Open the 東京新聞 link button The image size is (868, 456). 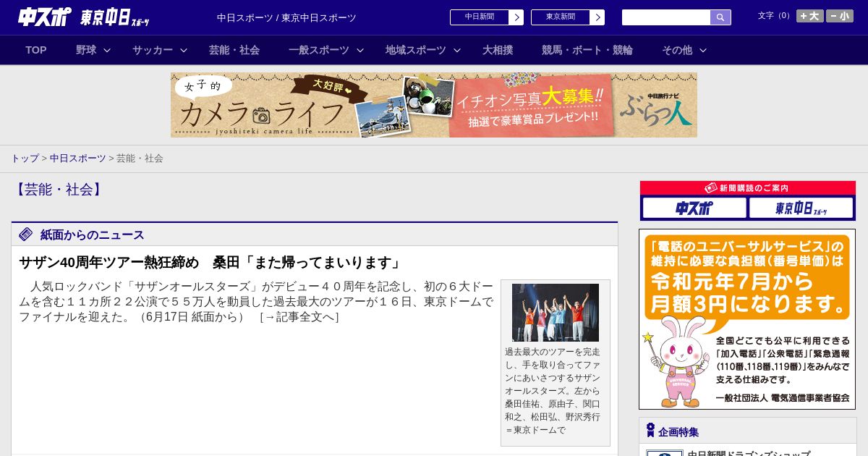point(561,17)
